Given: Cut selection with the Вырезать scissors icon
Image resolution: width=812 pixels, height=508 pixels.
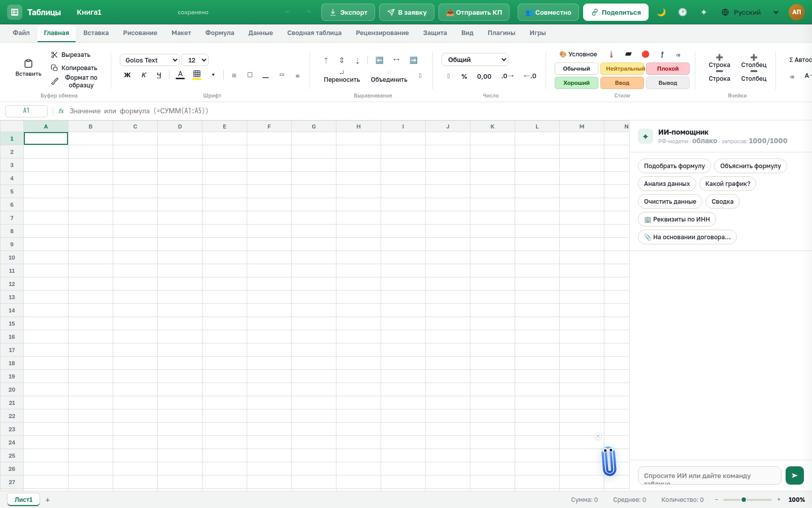Looking at the screenshot, I should [x=54, y=55].
